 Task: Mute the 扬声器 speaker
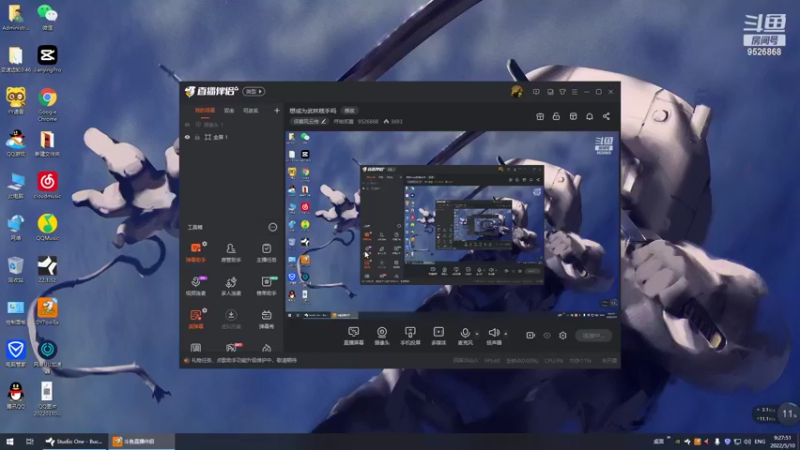click(493, 336)
